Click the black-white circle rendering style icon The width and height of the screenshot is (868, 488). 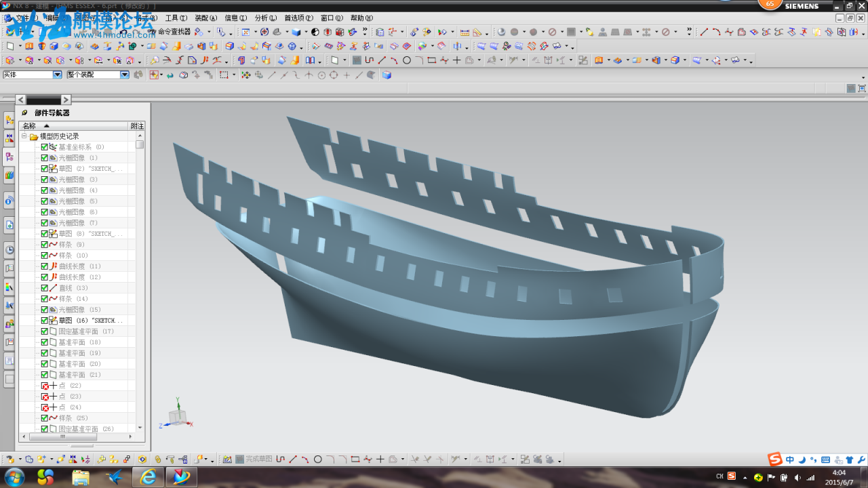315,32
